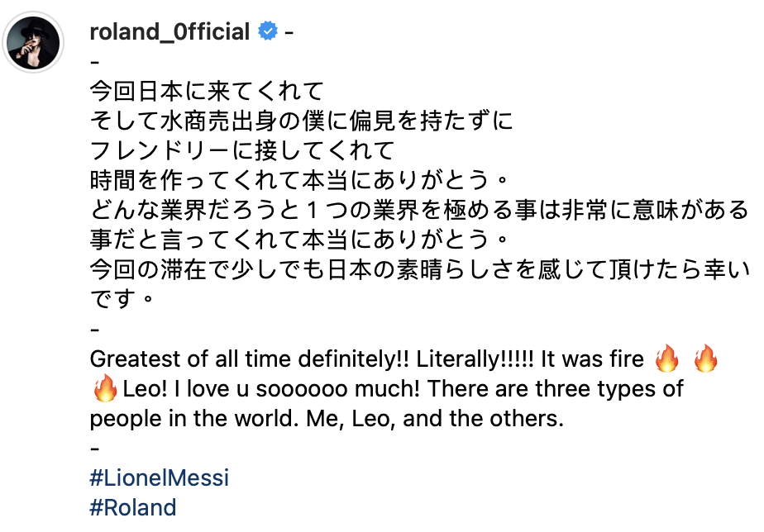Follow the #Roland hashtag link
Image resolution: width=764 pixels, height=532 pixels.
click(133, 506)
